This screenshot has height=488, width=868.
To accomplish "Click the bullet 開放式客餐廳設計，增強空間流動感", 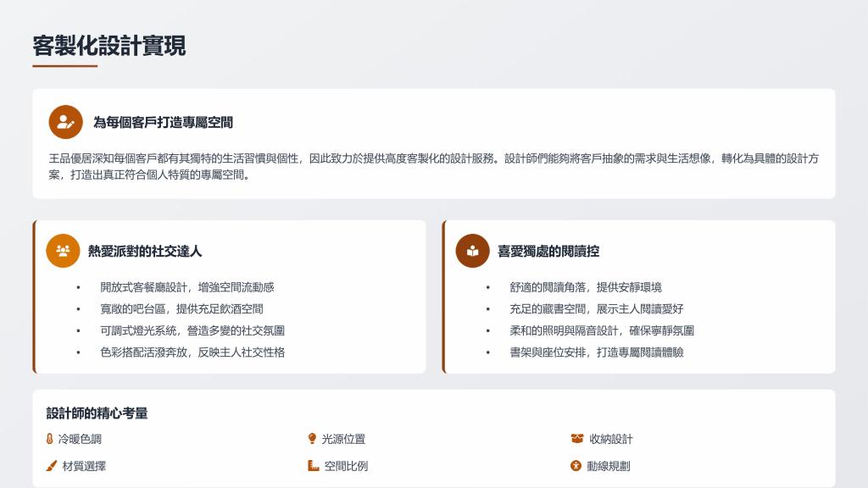I will click(186, 287).
